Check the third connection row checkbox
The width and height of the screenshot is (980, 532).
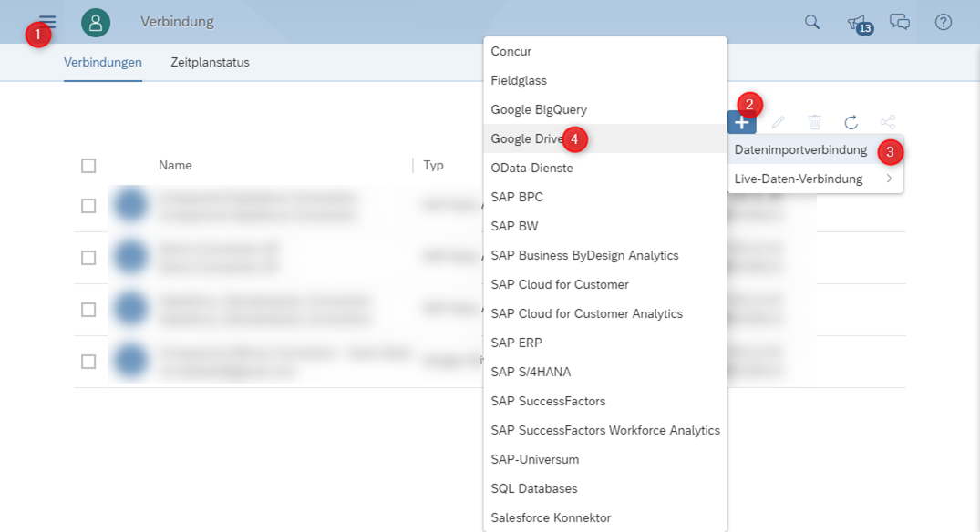[88, 310]
